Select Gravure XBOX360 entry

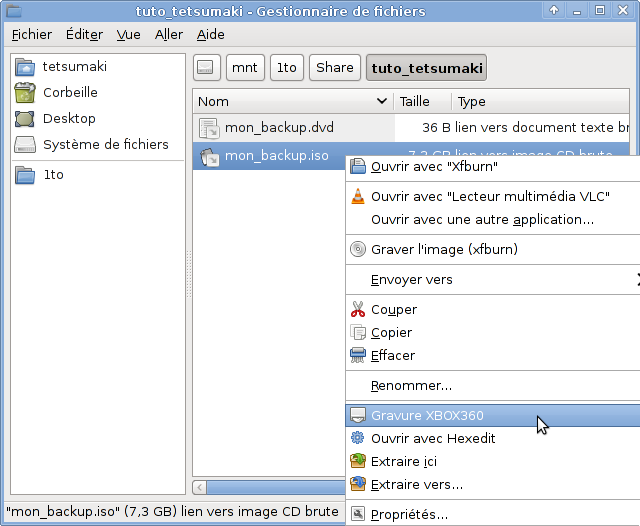493,415
